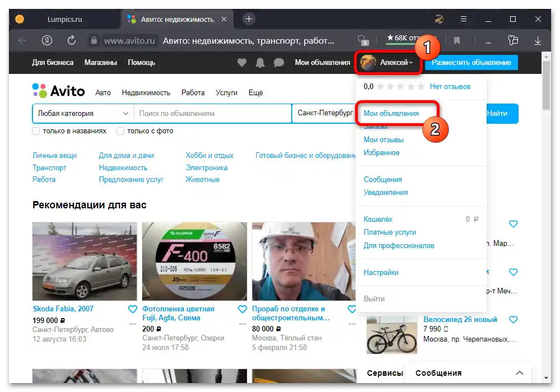Open the browser extensions icon with badge 3
The height and width of the screenshot is (392, 560).
[x=362, y=40]
